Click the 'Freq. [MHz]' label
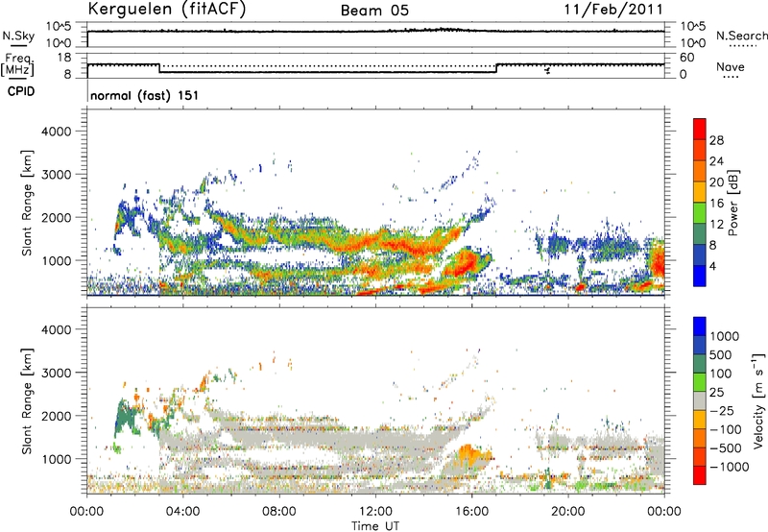768x532 pixels. [17, 65]
